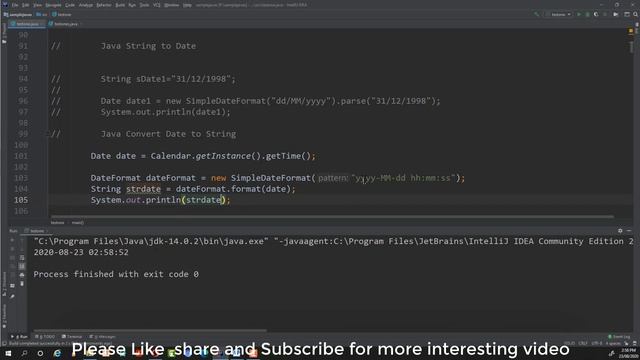
Task: Open Windows Start menu
Action: coord(8,353)
